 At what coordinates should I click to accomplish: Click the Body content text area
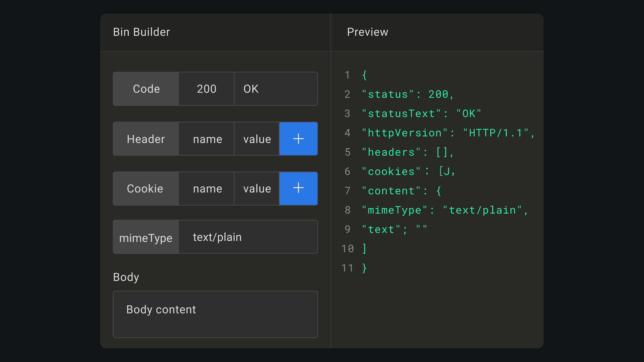(x=215, y=314)
